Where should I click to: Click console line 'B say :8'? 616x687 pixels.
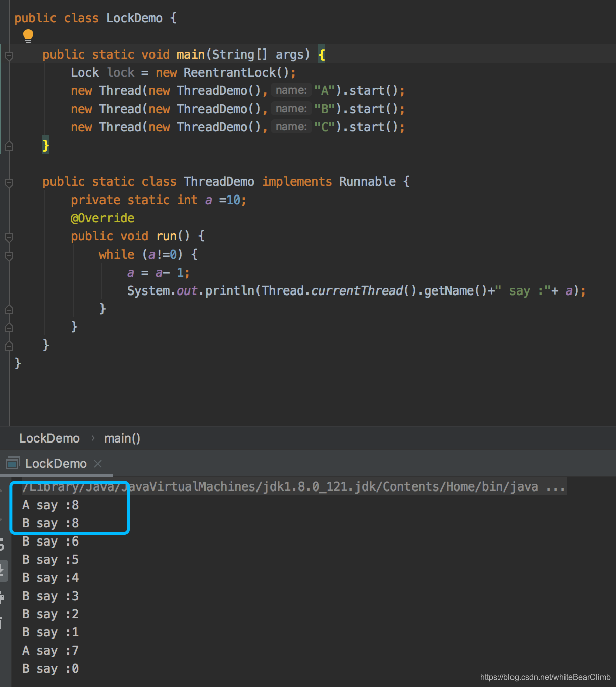click(50, 523)
